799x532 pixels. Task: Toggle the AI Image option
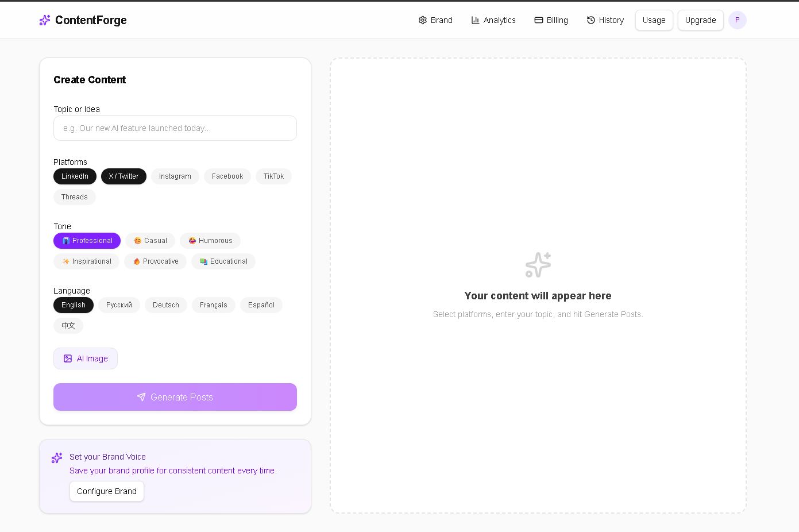click(x=86, y=358)
